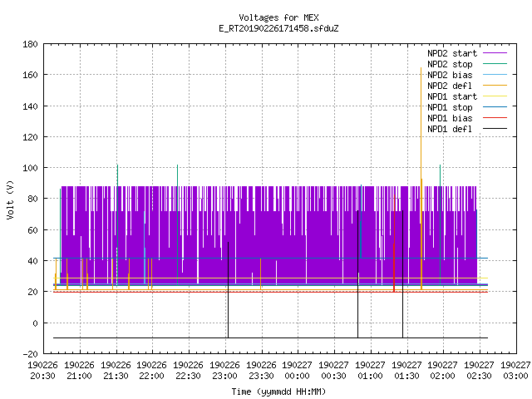
Task: Click the black spike to 72 V near 00:50
Action: point(358,274)
